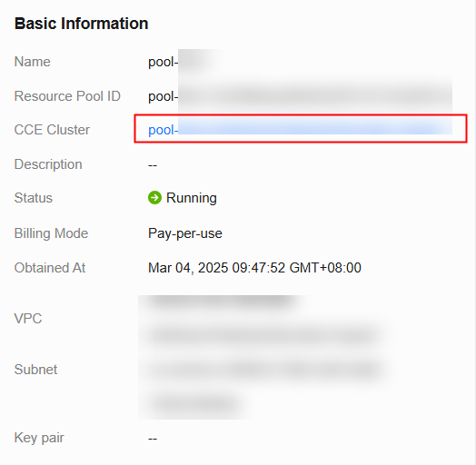This screenshot has width=476, height=465.
Task: Click the blurred VPC value
Action: (x=264, y=318)
